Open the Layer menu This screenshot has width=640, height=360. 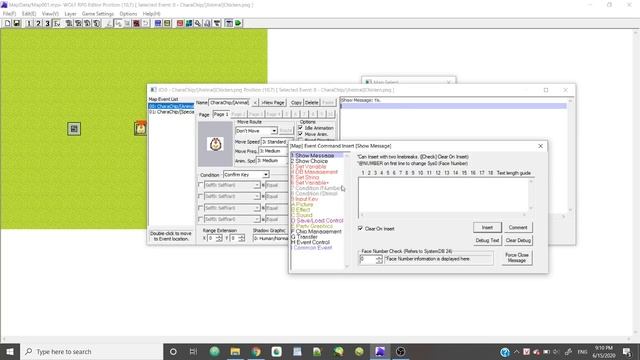pos(70,13)
